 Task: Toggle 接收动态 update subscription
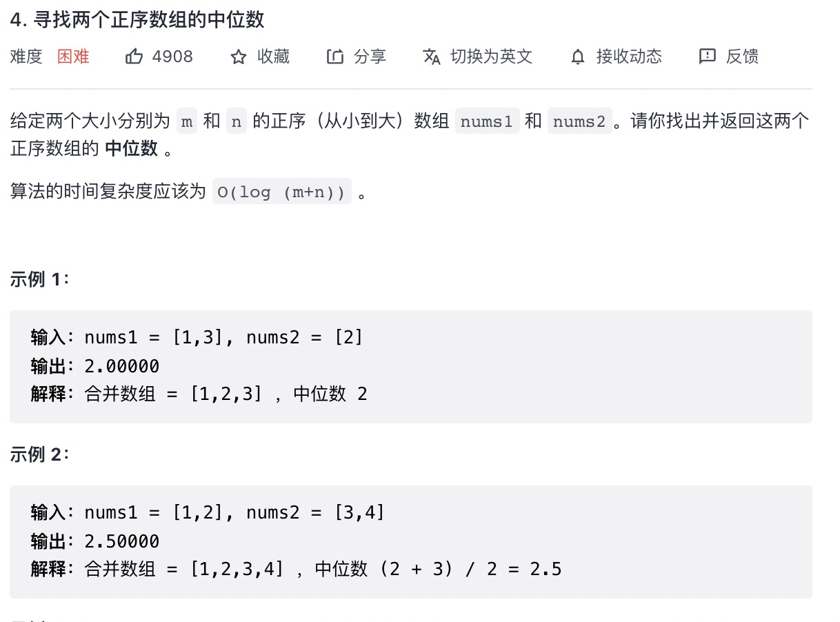click(629, 57)
